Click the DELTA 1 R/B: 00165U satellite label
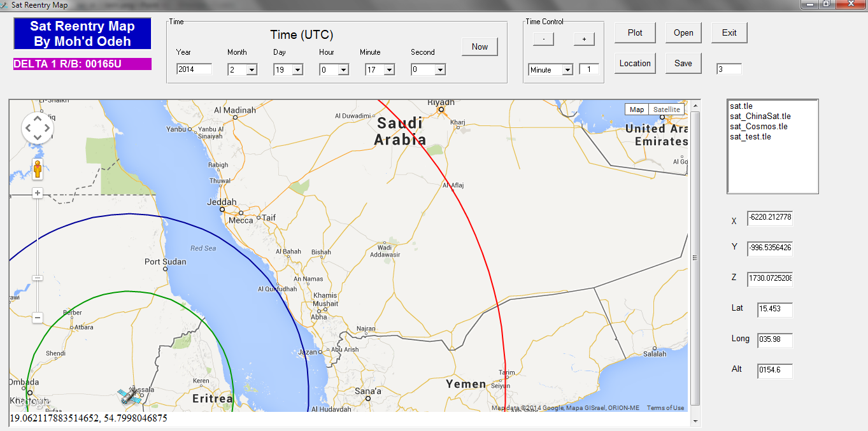The width and height of the screenshot is (868, 431). pyautogui.click(x=82, y=64)
